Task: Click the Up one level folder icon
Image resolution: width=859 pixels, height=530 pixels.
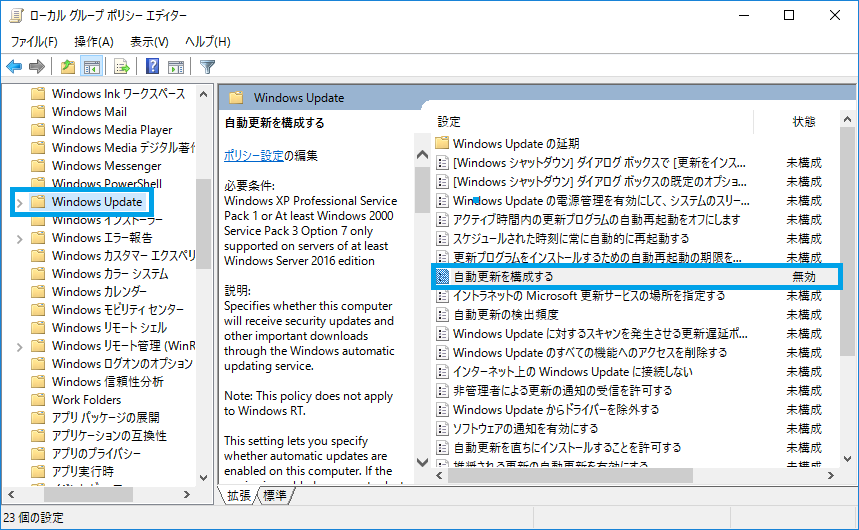Action: click(68, 67)
